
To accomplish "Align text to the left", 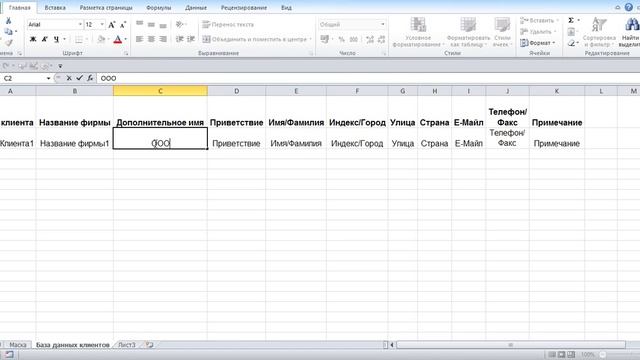I will pyautogui.click(x=140, y=39).
